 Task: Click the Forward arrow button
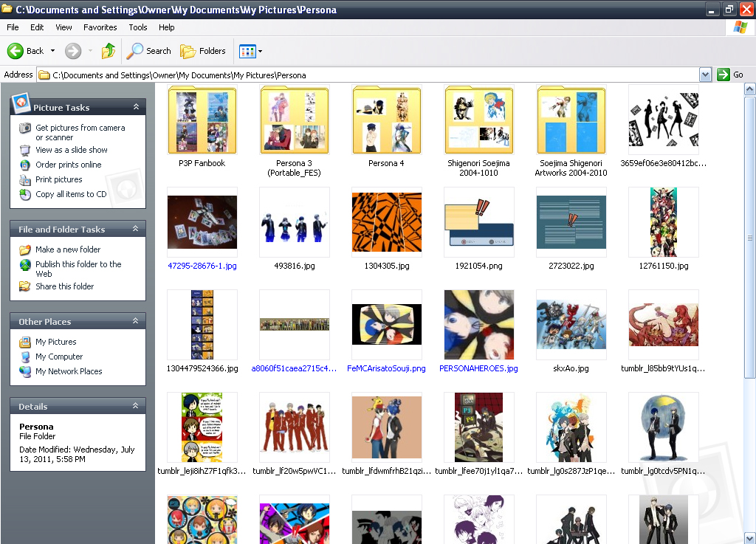(73, 51)
